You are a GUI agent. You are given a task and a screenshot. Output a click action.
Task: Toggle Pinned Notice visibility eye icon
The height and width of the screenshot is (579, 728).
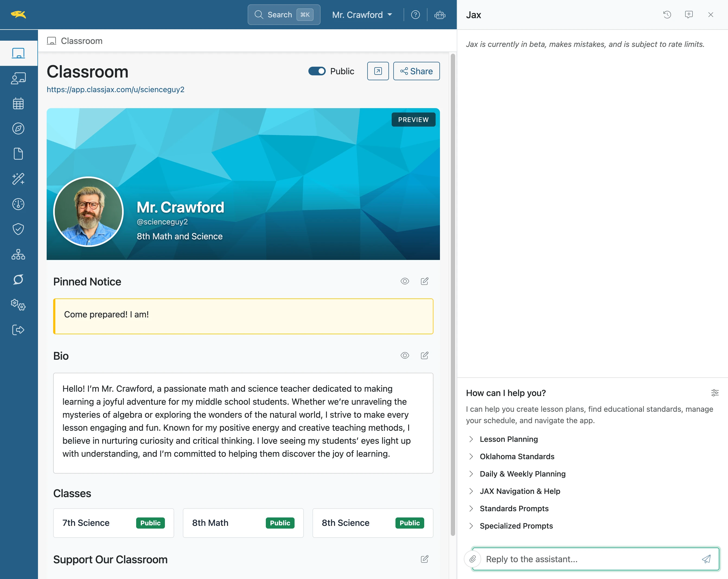click(x=405, y=281)
